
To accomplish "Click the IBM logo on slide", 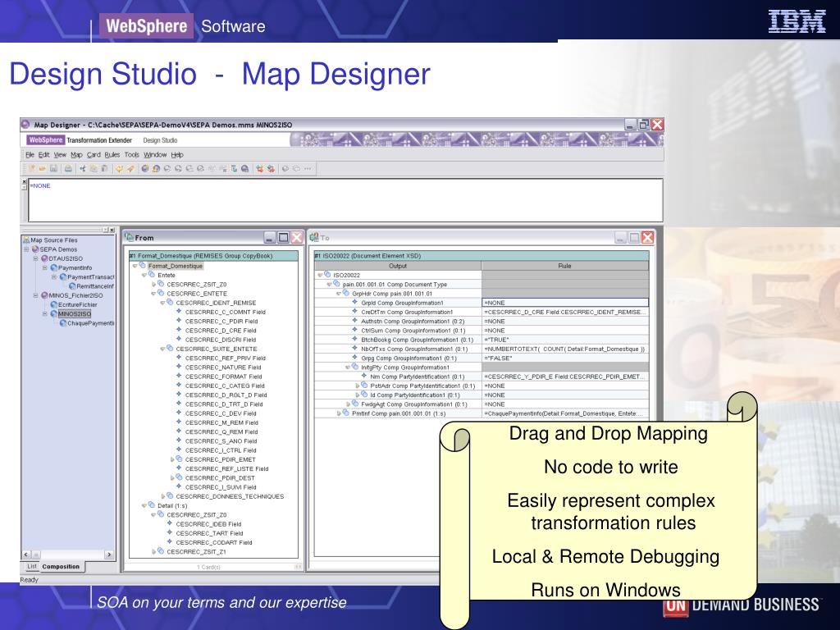I will 797,22.
